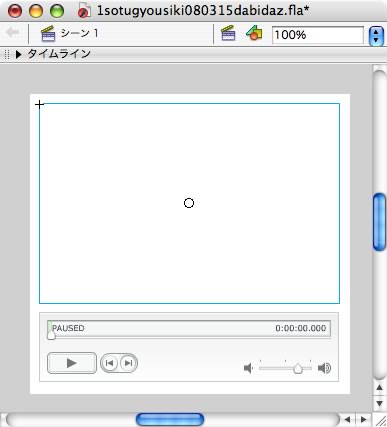Viewport: 387px width, 427px height.
Task: Click the mute speaker icon
Action: (248, 368)
